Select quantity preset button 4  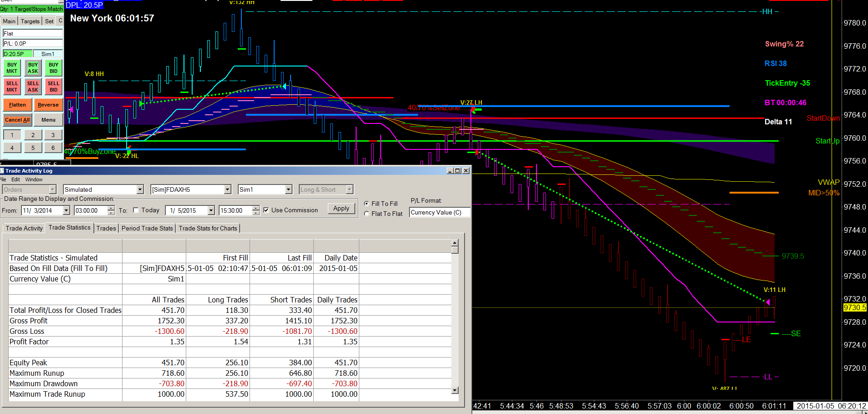[12, 148]
